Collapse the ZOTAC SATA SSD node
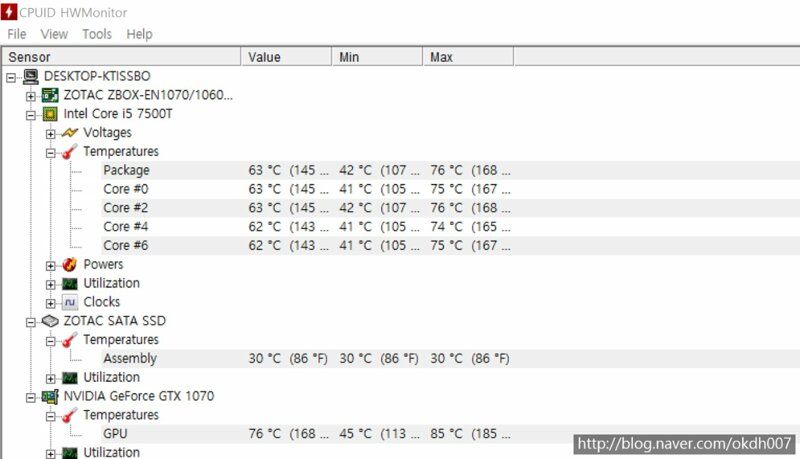 tap(31, 322)
